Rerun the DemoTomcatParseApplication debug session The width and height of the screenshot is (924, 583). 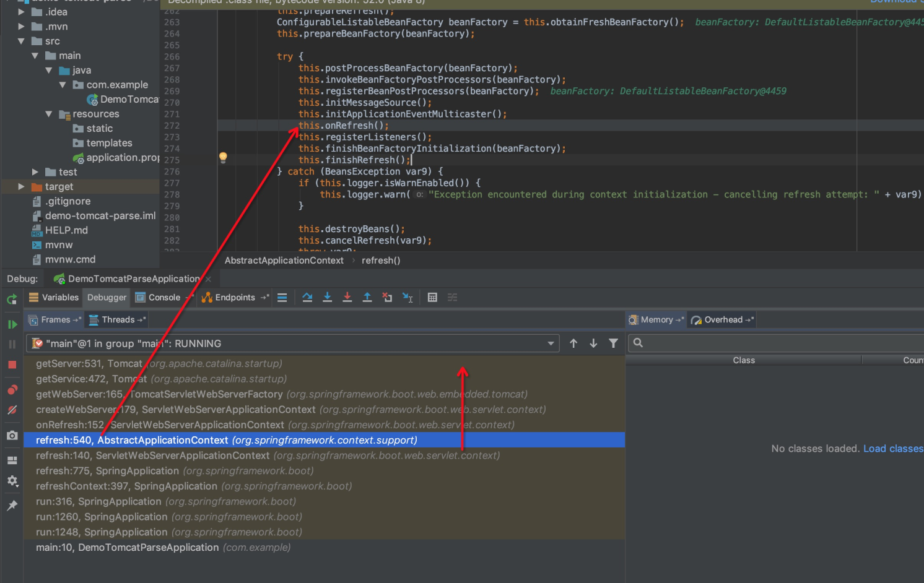pos(12,300)
